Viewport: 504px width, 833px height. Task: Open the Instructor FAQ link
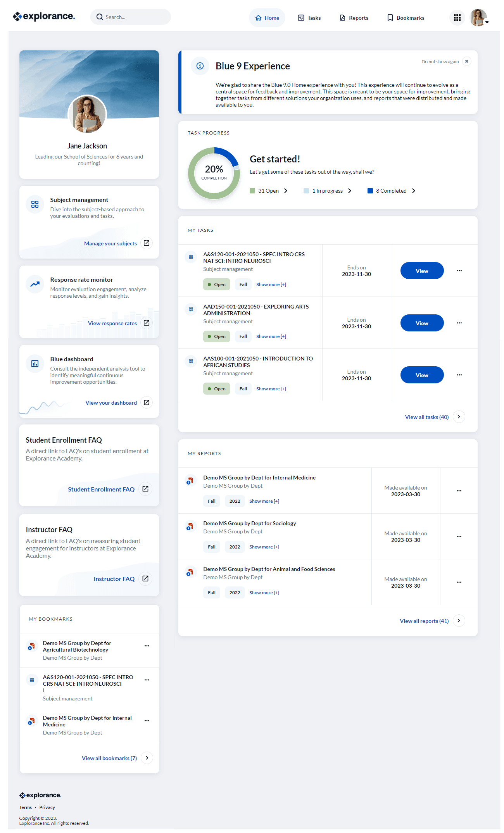point(114,579)
